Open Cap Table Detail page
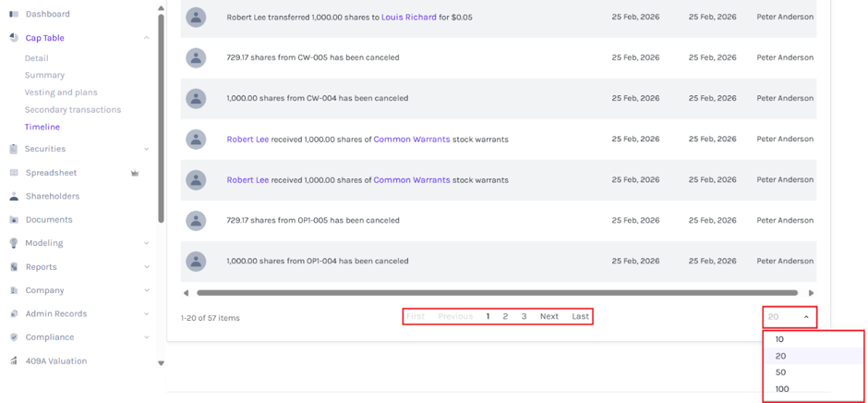 (37, 58)
